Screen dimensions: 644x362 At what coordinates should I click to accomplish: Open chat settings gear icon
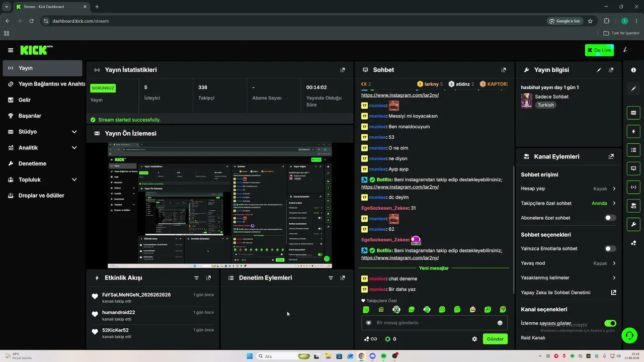click(x=474, y=339)
